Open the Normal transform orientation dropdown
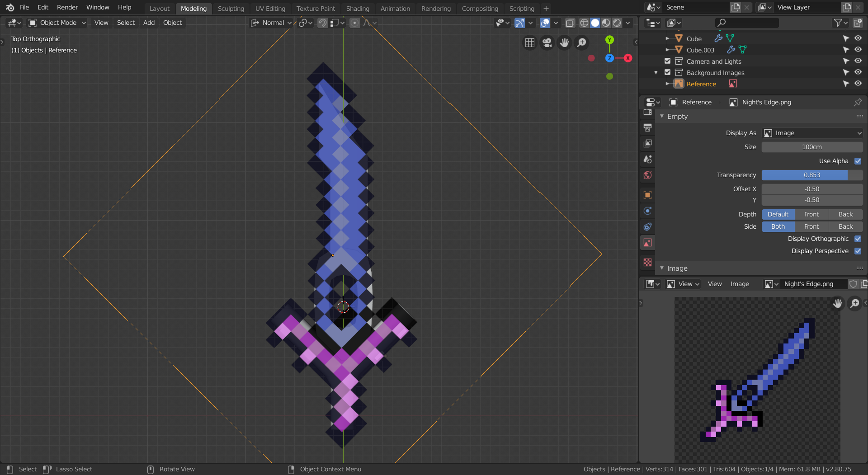This screenshot has width=868, height=475. 271,23
